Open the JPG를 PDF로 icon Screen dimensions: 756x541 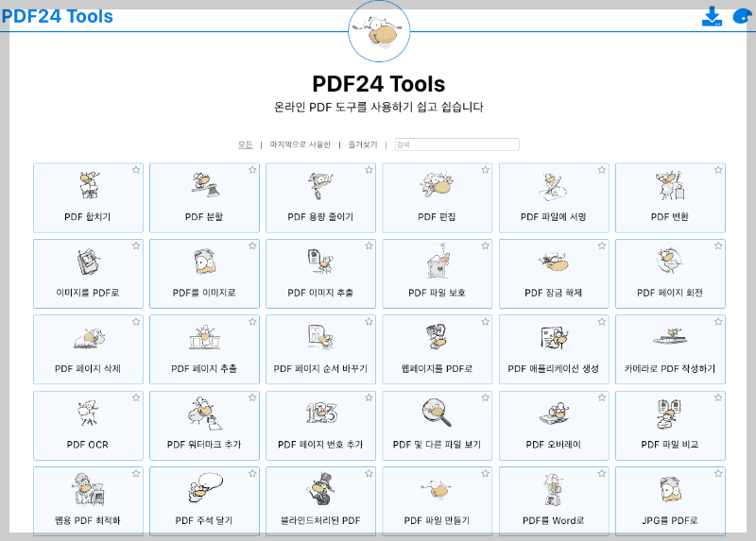[670, 489]
